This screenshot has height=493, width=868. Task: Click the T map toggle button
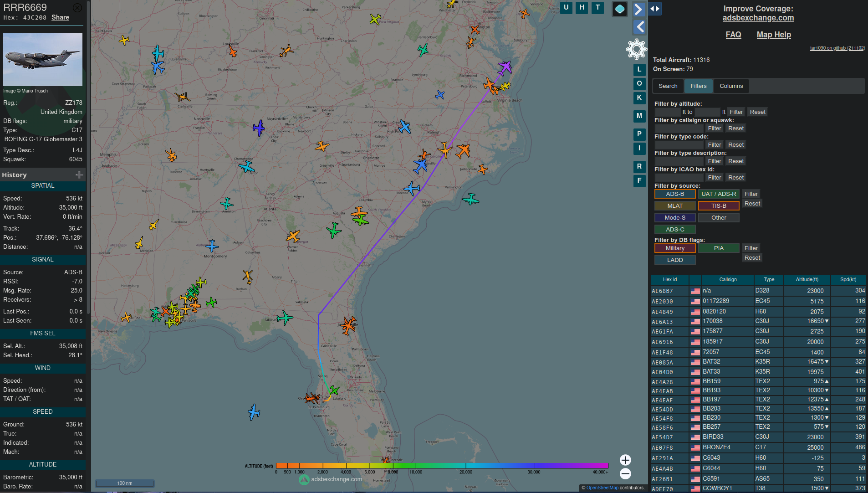coord(597,8)
